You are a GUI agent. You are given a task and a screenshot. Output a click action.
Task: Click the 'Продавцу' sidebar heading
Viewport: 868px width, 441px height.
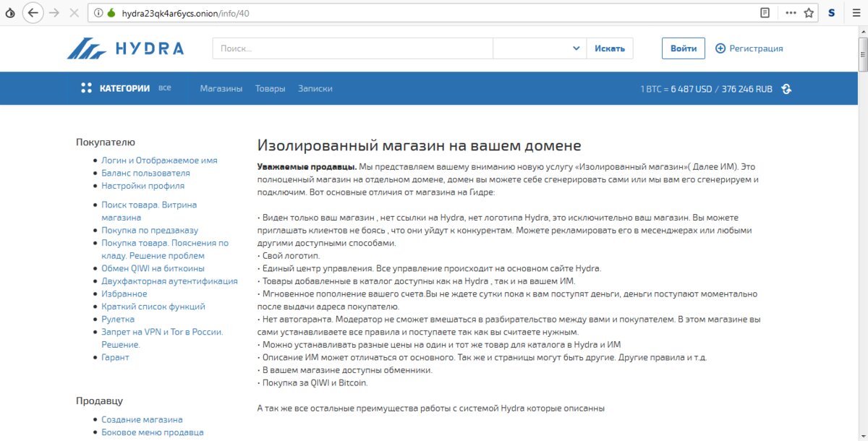[x=100, y=401]
